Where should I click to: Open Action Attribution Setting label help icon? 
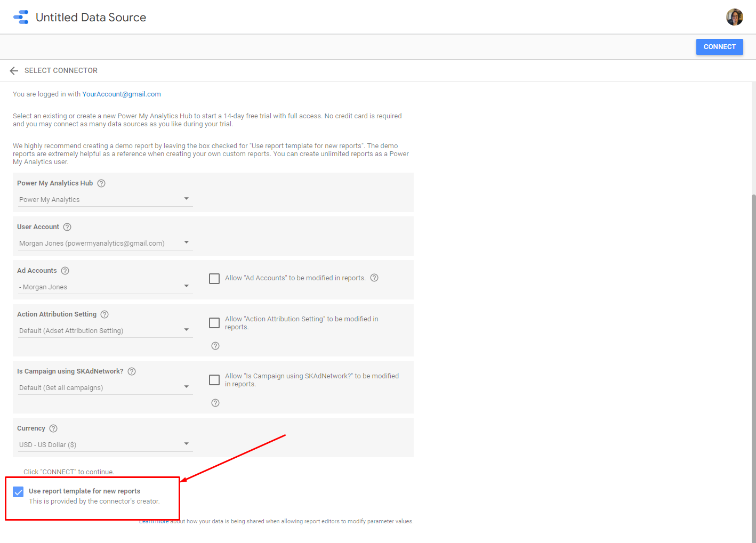tap(104, 314)
